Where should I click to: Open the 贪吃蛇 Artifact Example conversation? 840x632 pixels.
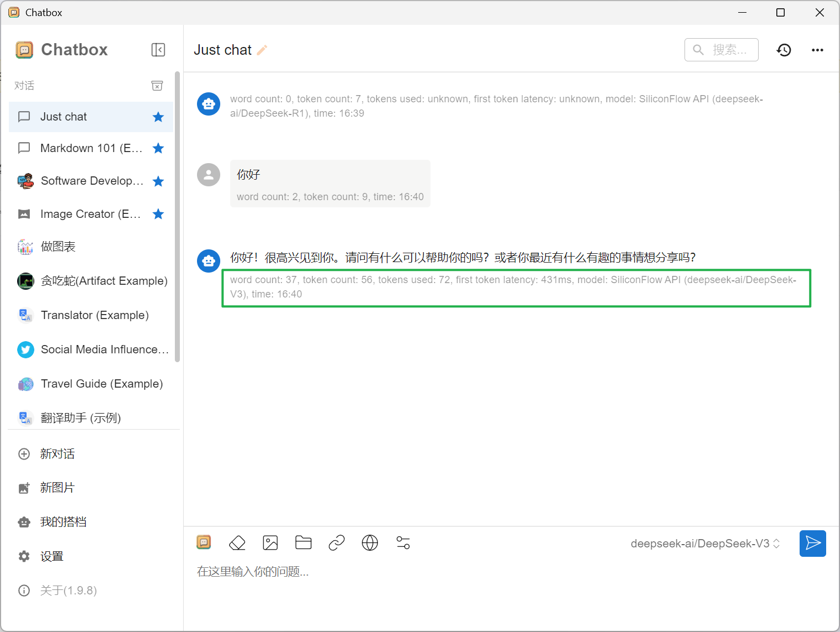click(91, 281)
